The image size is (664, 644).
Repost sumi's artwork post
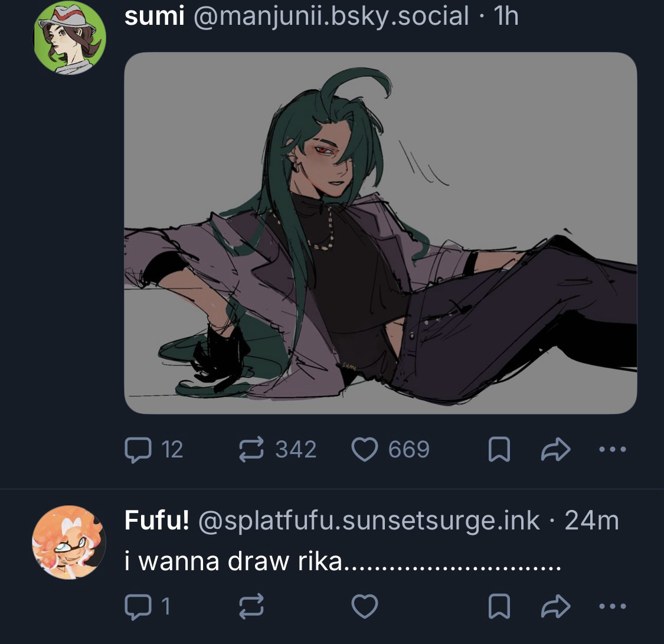(x=251, y=450)
